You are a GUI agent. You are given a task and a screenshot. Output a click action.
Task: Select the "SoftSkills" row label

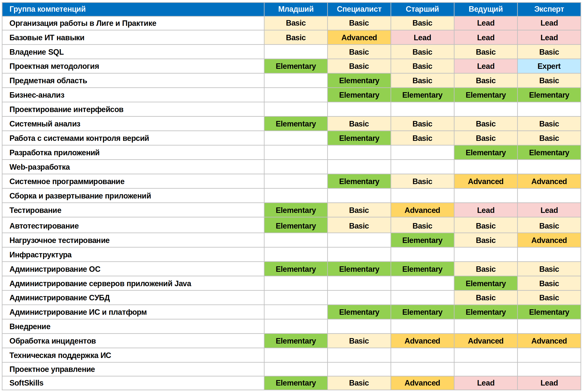[26, 383]
